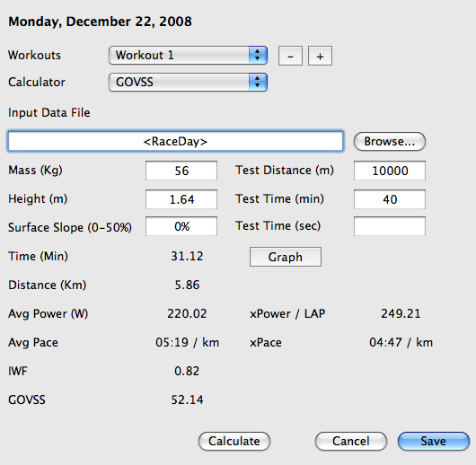
Task: Open the Graph button
Action: tap(286, 257)
